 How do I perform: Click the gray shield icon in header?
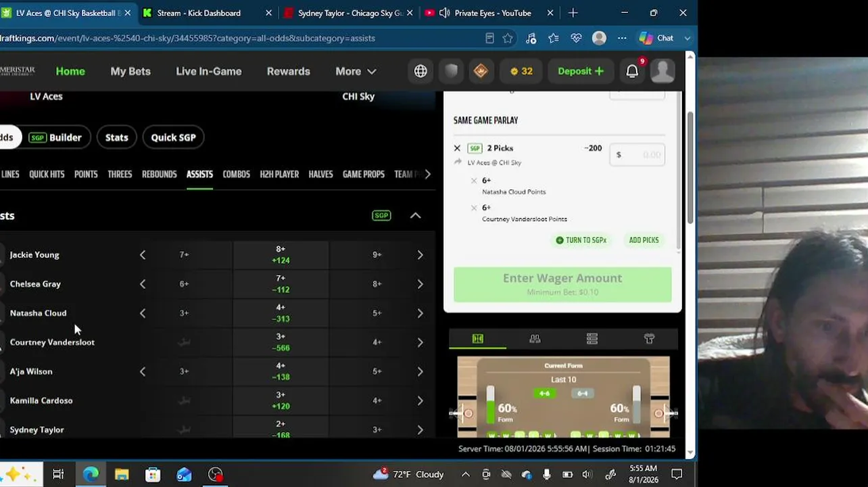(x=451, y=71)
